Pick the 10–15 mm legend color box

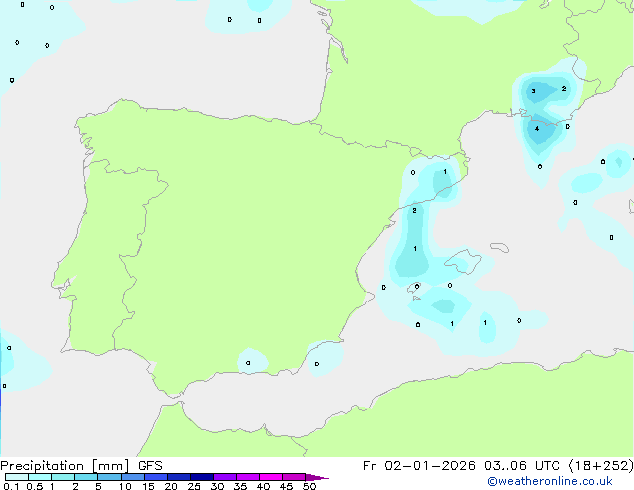tap(132, 477)
